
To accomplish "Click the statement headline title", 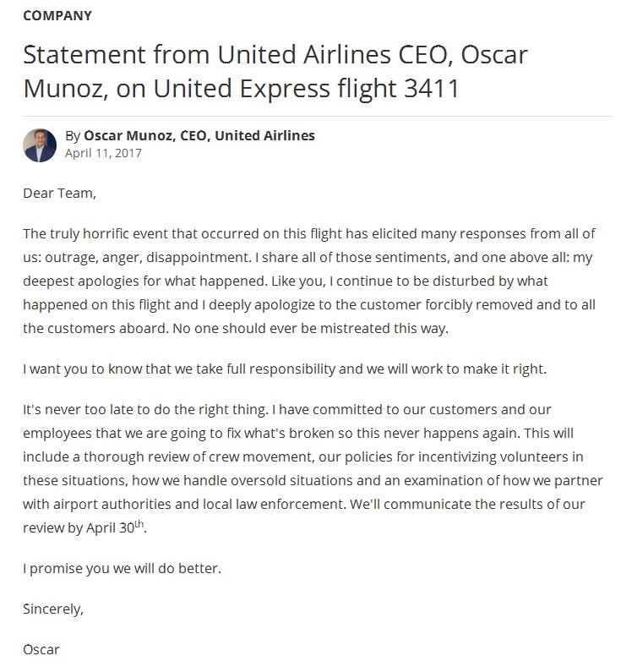I will tap(275, 72).
